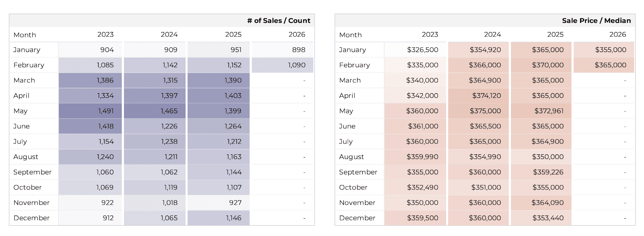Image resolution: width=644 pixels, height=236 pixels.
Task: Click the 2024 header in the median price table
Action: tap(492, 35)
